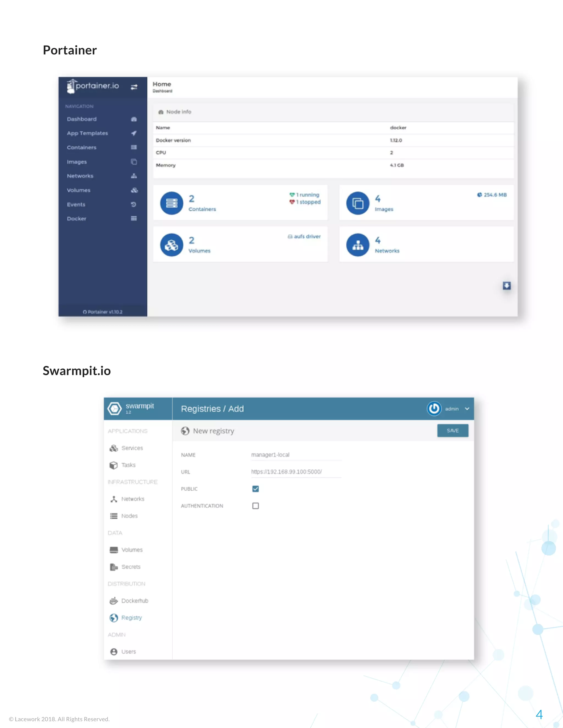Screen dimensions: 563x728
Task: Uncheck the PUBLIC checkbox
Action: 255,489
